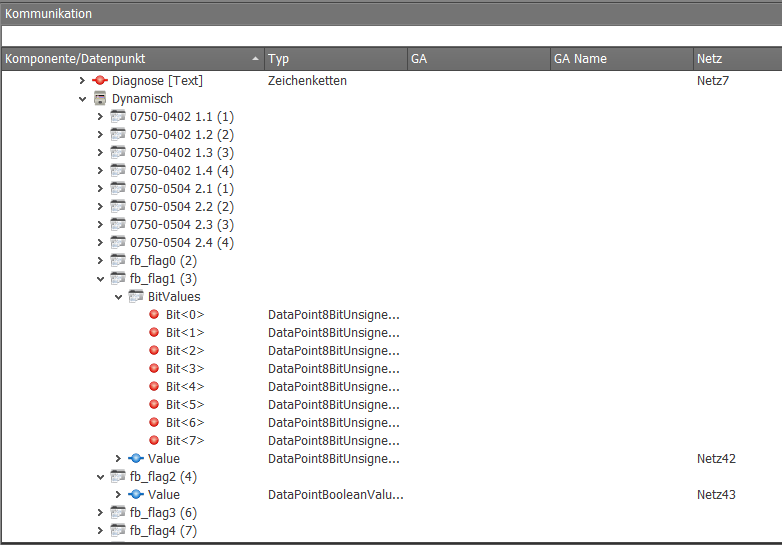782x545 pixels.
Task: Select the 0750-0504 2.2 (2) row label
Action: 182,206
